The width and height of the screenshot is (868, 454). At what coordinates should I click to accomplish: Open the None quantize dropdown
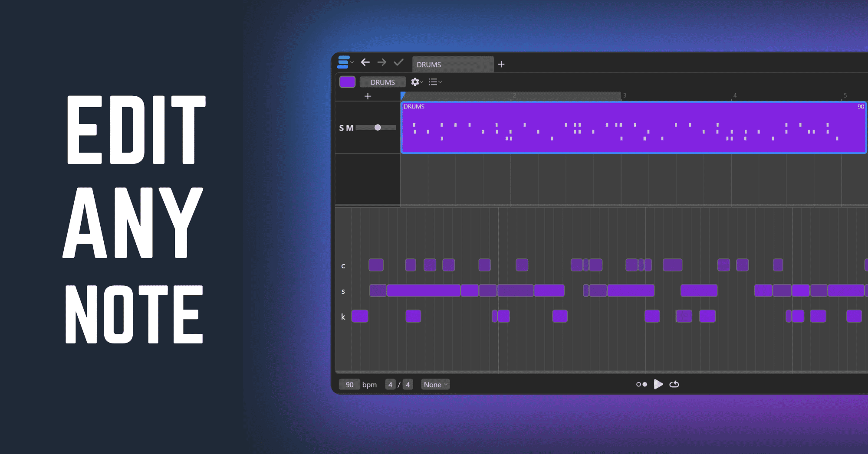(x=435, y=385)
